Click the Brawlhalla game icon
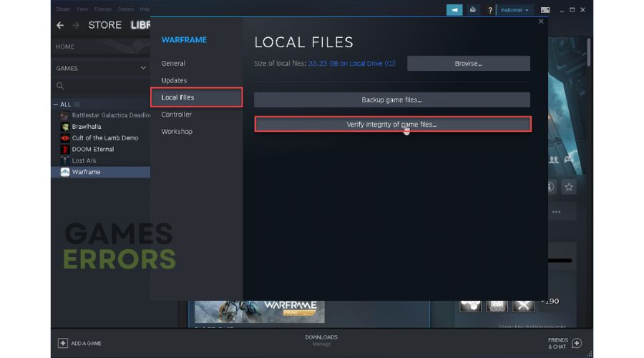Viewport: 644px width, 358px height. [x=65, y=127]
